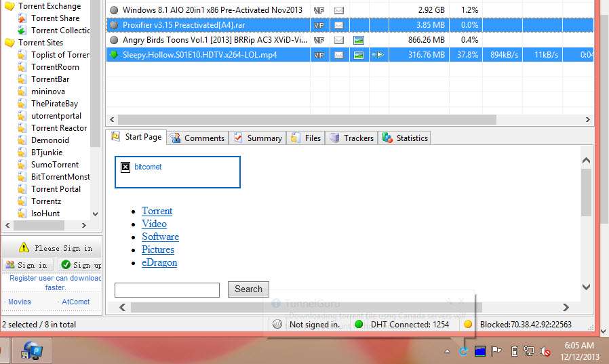This screenshot has height=364, width=609.
Task: Select Torrent Share in sidebar
Action: click(55, 18)
